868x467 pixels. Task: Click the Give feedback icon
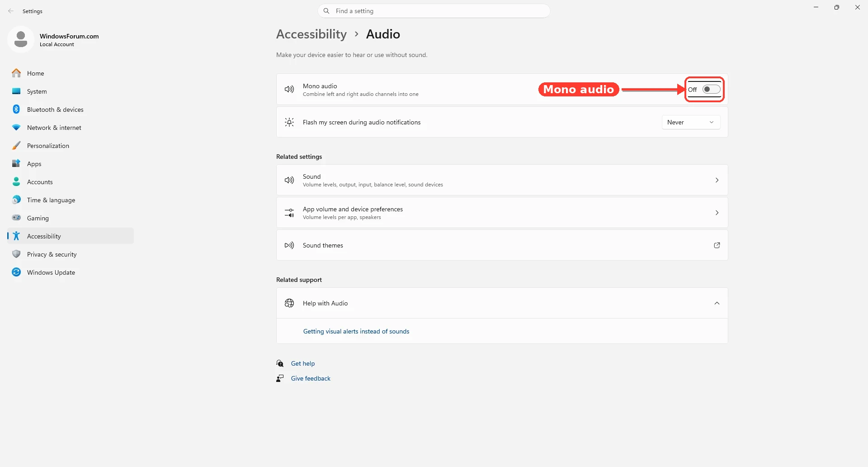coord(280,378)
